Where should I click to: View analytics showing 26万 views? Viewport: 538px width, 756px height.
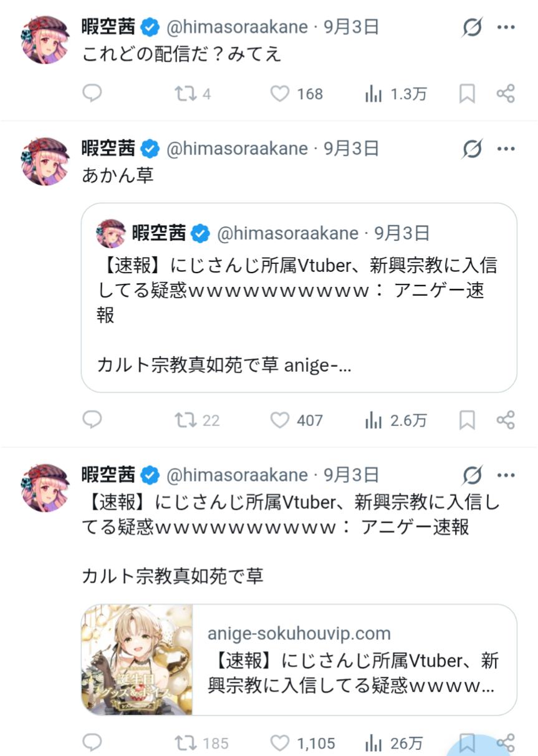394,744
